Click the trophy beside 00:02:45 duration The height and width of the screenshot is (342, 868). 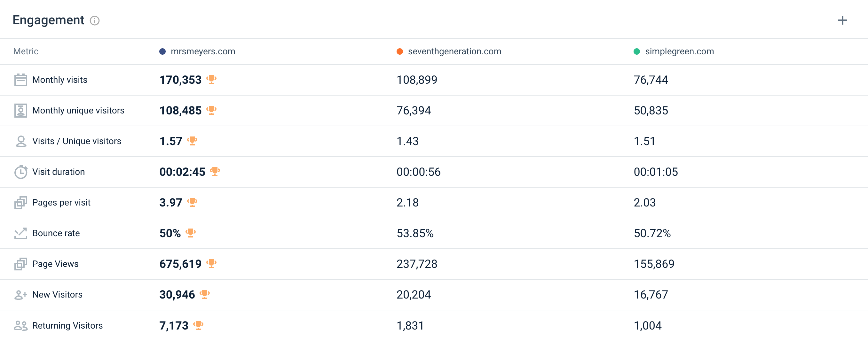(215, 171)
